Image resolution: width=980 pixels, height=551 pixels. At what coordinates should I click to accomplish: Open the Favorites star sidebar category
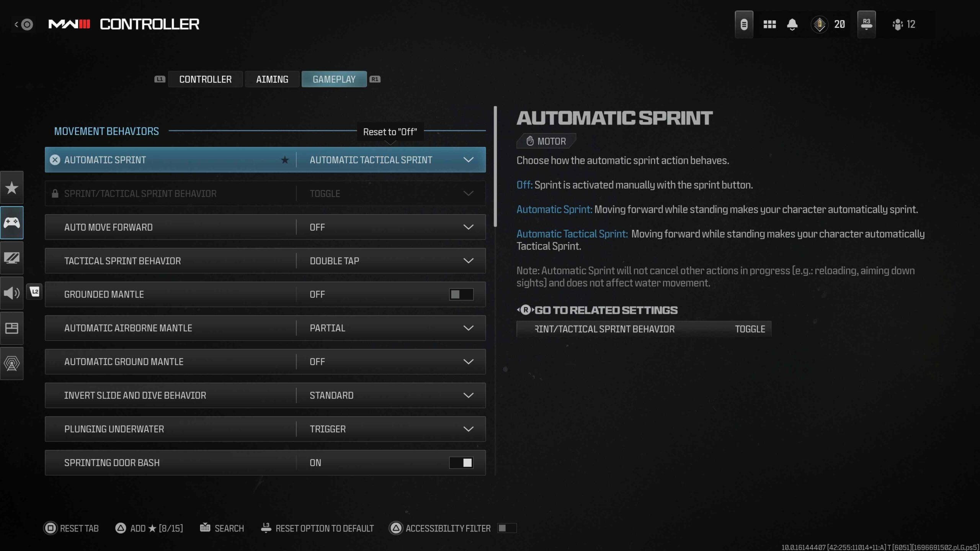tap(11, 187)
